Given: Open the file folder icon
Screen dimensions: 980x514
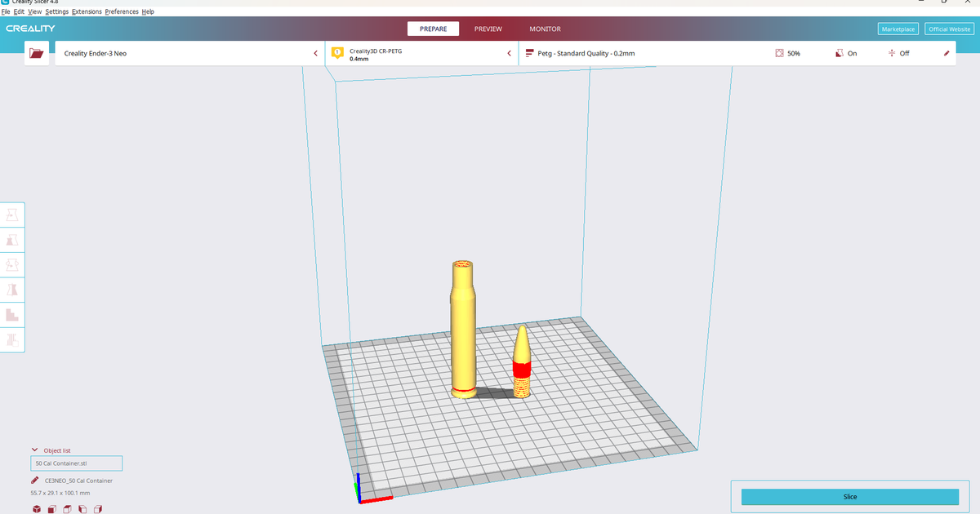Looking at the screenshot, I should 36,53.
